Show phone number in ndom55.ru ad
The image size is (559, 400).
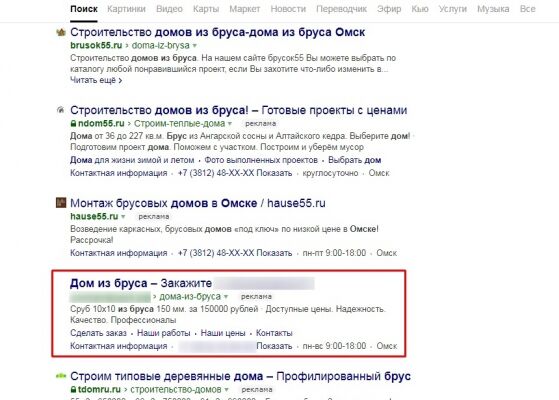(x=274, y=173)
